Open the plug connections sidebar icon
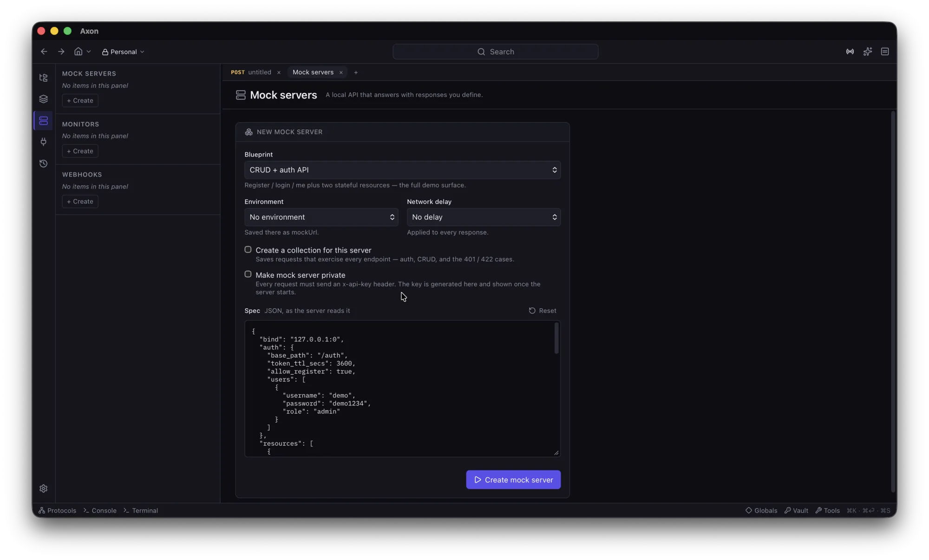 [x=44, y=142]
